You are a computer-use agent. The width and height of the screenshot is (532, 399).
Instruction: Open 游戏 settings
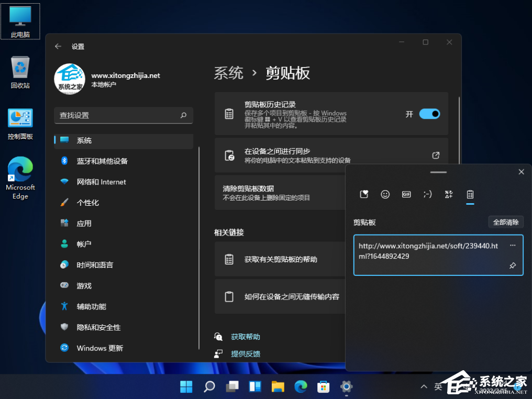click(x=124, y=286)
